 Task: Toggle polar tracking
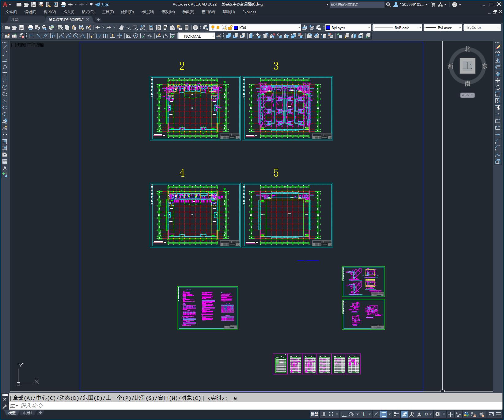pos(351,414)
